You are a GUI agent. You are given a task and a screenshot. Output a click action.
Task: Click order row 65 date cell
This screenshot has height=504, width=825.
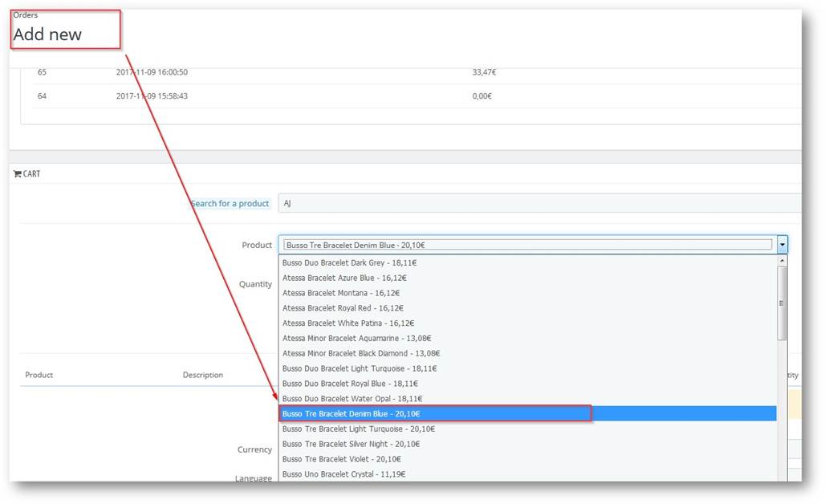pos(152,72)
